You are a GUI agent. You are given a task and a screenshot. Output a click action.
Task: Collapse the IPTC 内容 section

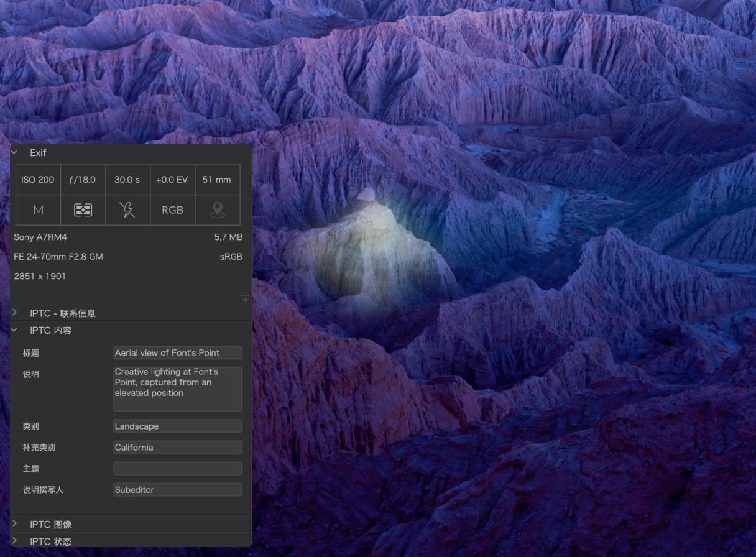point(14,331)
